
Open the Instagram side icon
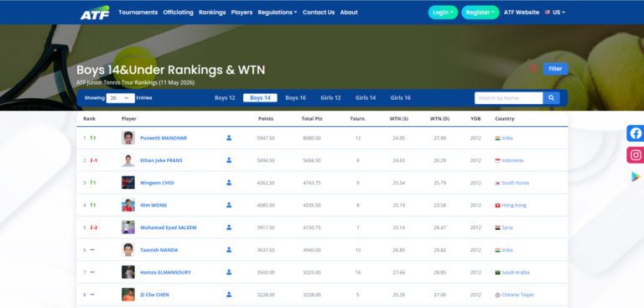(x=636, y=155)
